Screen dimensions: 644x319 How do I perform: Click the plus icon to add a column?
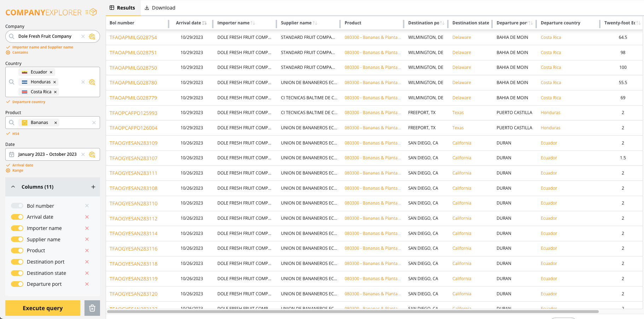click(93, 187)
